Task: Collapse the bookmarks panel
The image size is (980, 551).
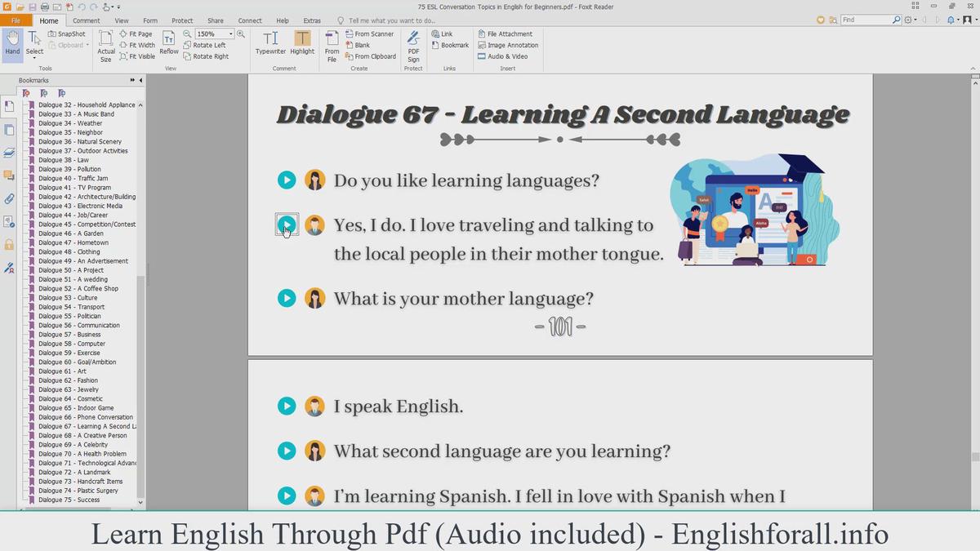Action: (140, 80)
